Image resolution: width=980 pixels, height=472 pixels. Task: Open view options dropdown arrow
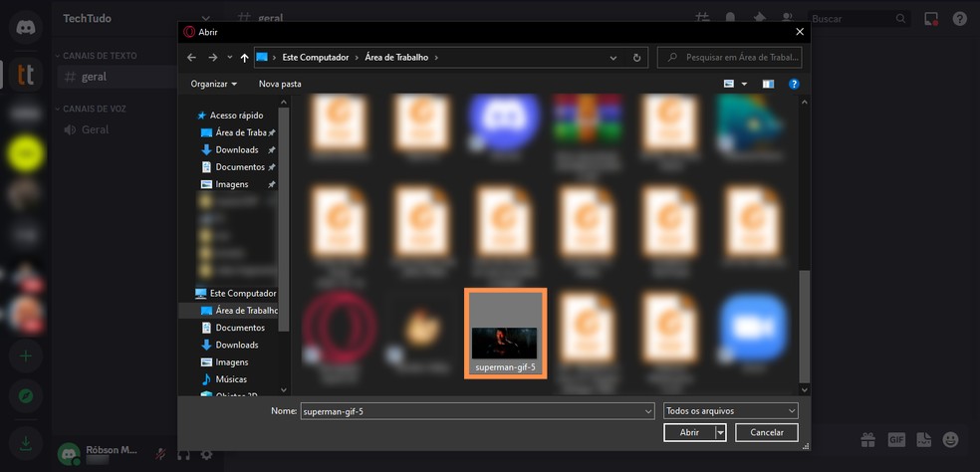click(x=744, y=84)
